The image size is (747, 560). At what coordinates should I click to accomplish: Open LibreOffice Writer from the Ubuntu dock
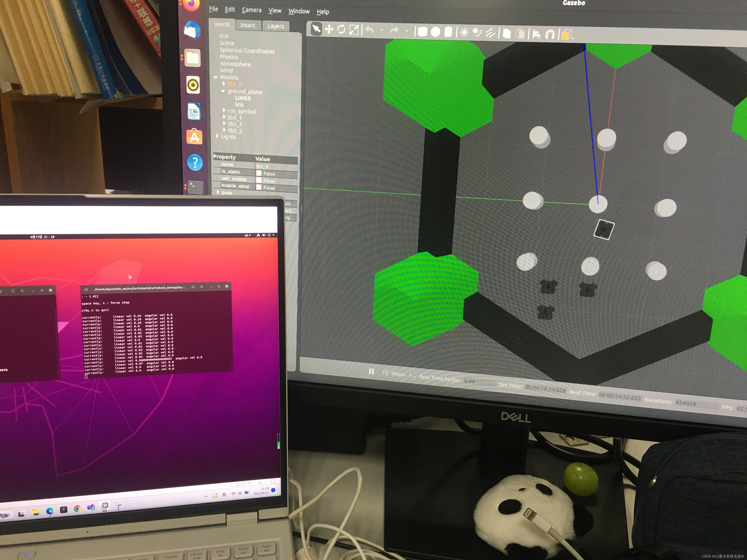pyautogui.click(x=194, y=111)
